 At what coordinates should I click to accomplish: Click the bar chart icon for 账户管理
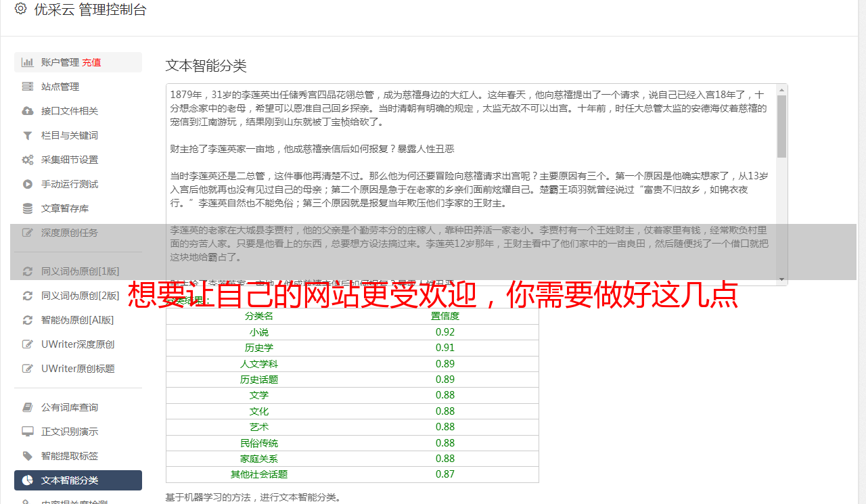[28, 62]
